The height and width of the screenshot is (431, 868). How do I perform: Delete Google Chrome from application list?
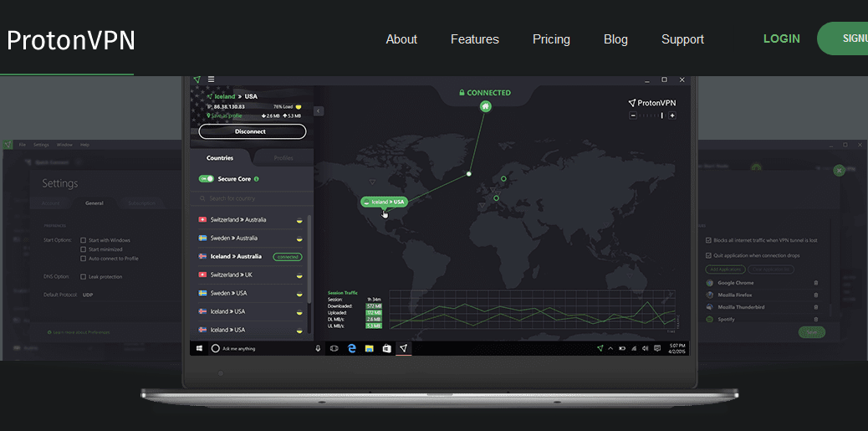(x=815, y=283)
